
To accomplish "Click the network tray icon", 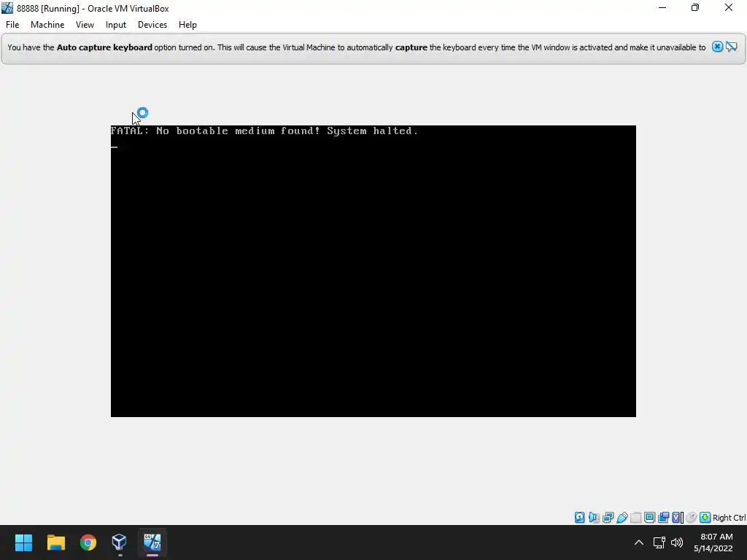I will point(659,542).
